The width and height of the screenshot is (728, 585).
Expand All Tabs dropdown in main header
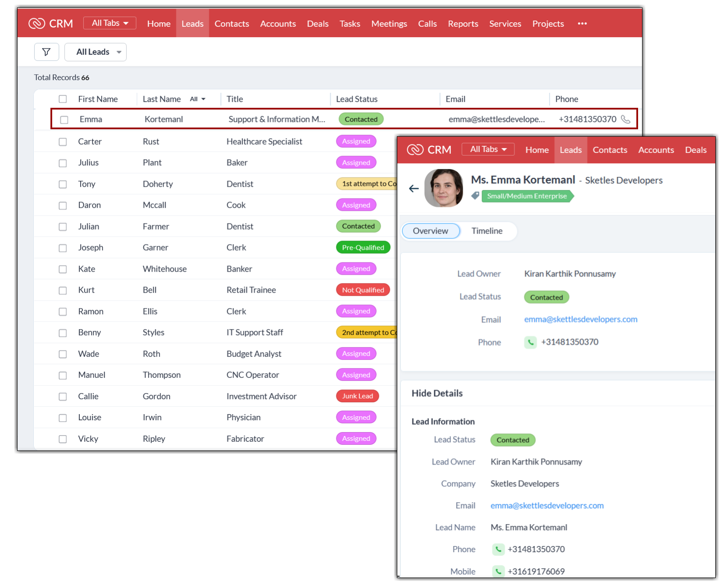(110, 23)
